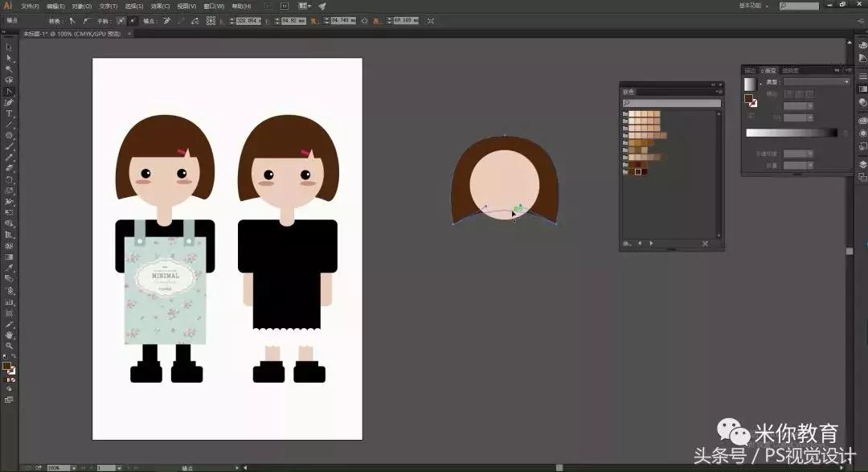Click the Creative Cloud Libraries dock icon
This screenshot has height=472, width=868.
click(x=862, y=121)
